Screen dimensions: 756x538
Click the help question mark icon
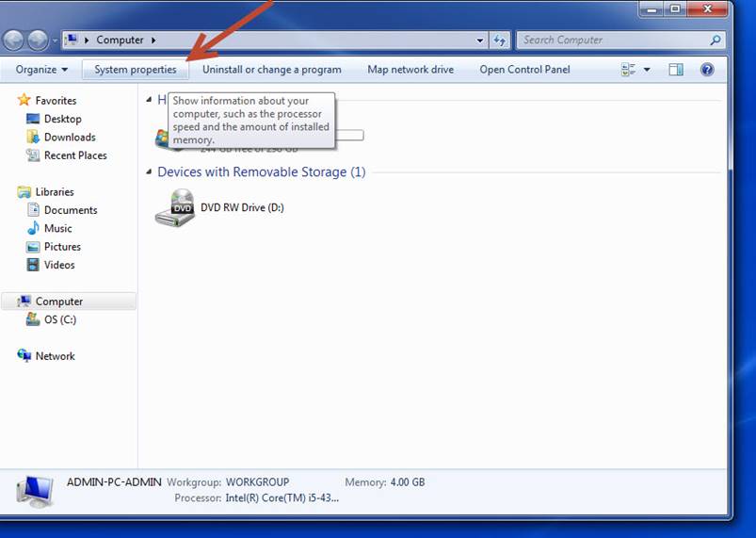(707, 70)
